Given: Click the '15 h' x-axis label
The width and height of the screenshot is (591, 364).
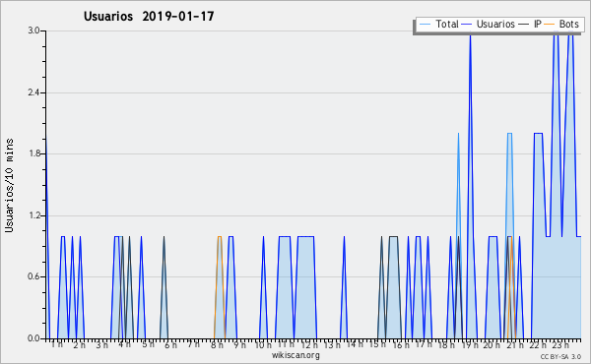Looking at the screenshot, I should click(377, 344).
